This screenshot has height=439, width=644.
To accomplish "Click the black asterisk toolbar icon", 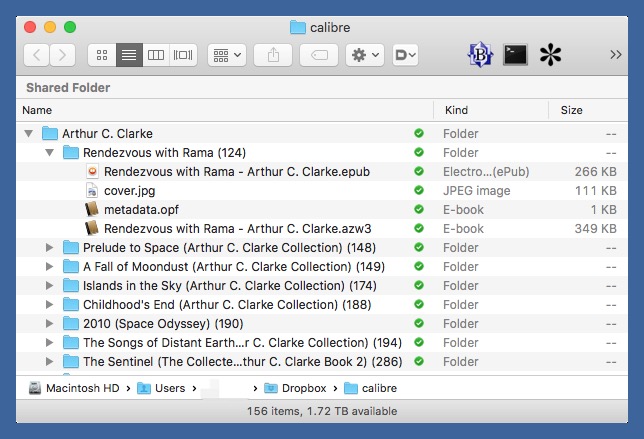I will coord(551,55).
